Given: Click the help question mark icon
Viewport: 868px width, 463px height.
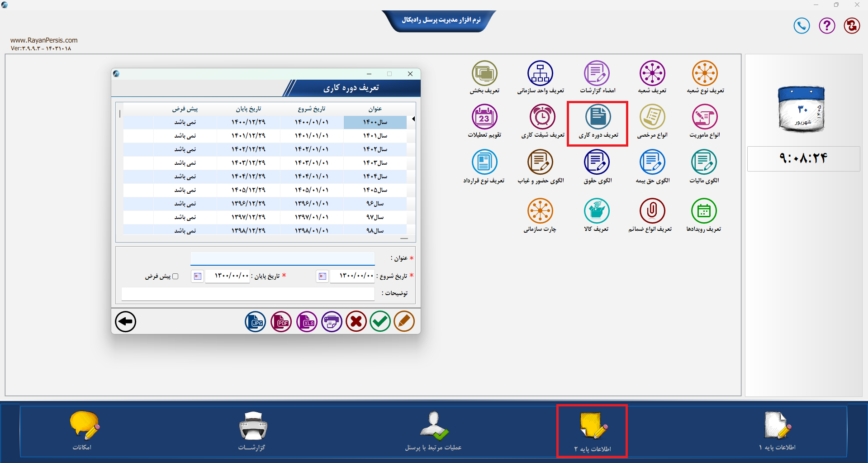Looking at the screenshot, I should tap(827, 26).
